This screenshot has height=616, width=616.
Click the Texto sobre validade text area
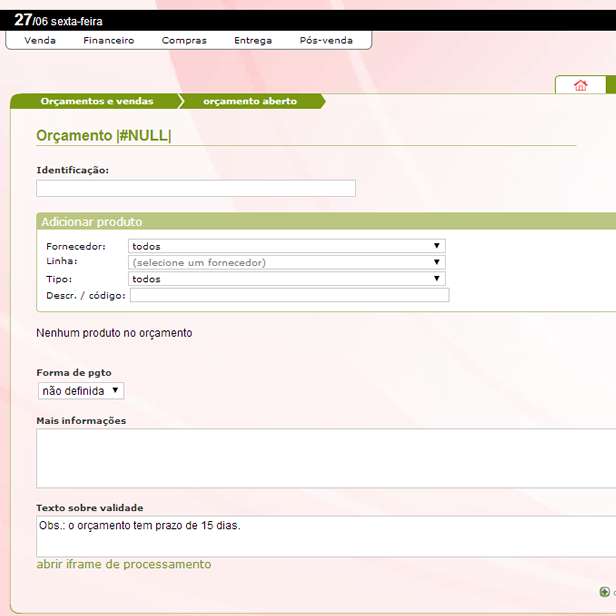coord(326,536)
